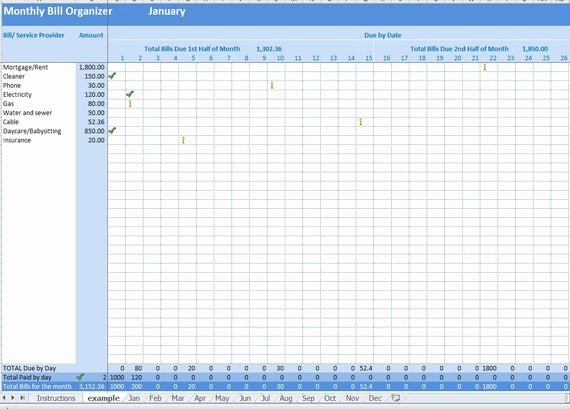Select the TOTAL Due by Day label
The width and height of the screenshot is (570, 409).
29,368
